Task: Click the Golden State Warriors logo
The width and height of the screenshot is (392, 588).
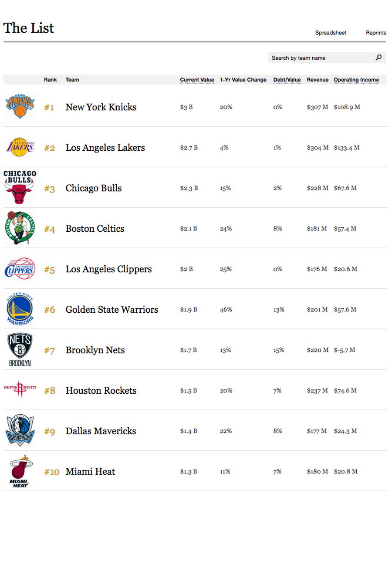Action: [x=20, y=309]
